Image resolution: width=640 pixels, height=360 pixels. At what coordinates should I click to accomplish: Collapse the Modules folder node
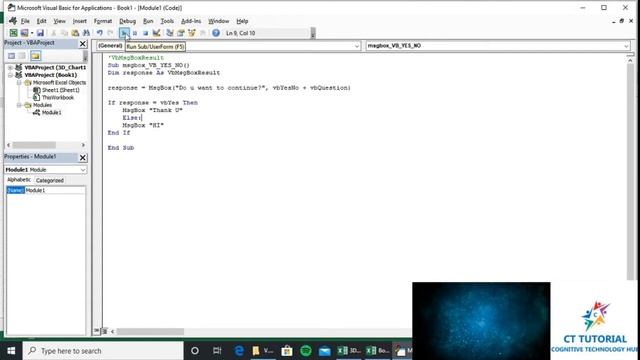point(19,105)
